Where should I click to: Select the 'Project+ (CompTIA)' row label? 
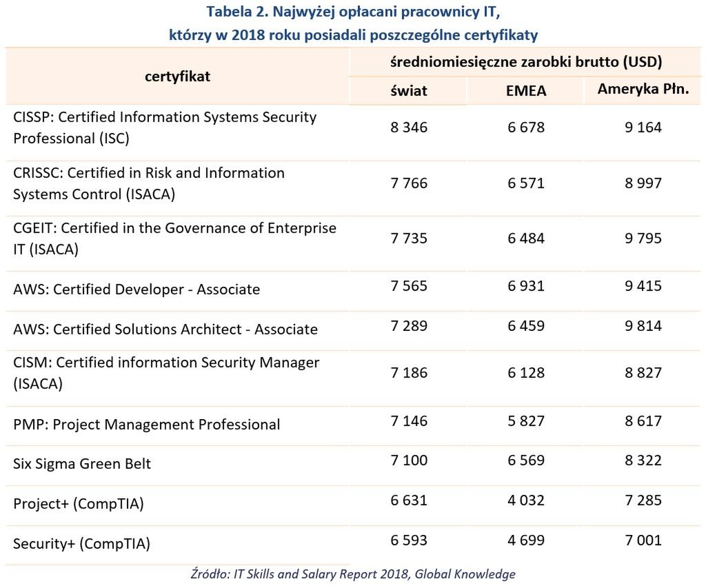tap(79, 504)
